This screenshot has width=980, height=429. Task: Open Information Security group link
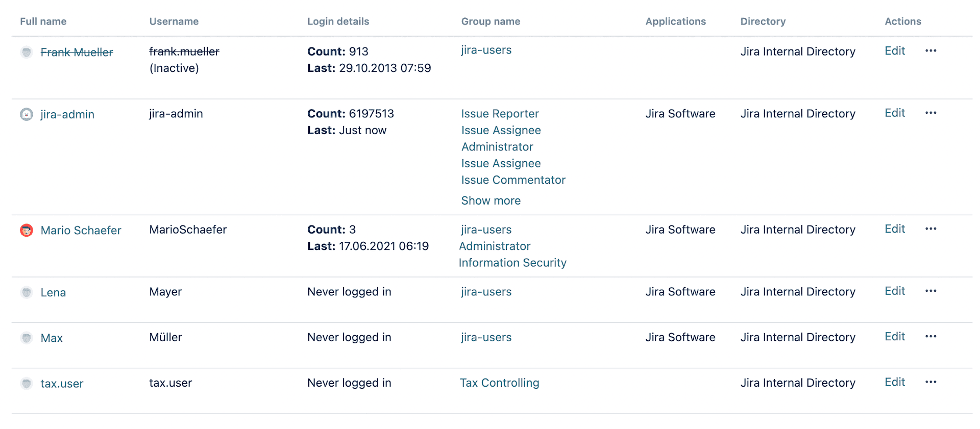(x=512, y=263)
